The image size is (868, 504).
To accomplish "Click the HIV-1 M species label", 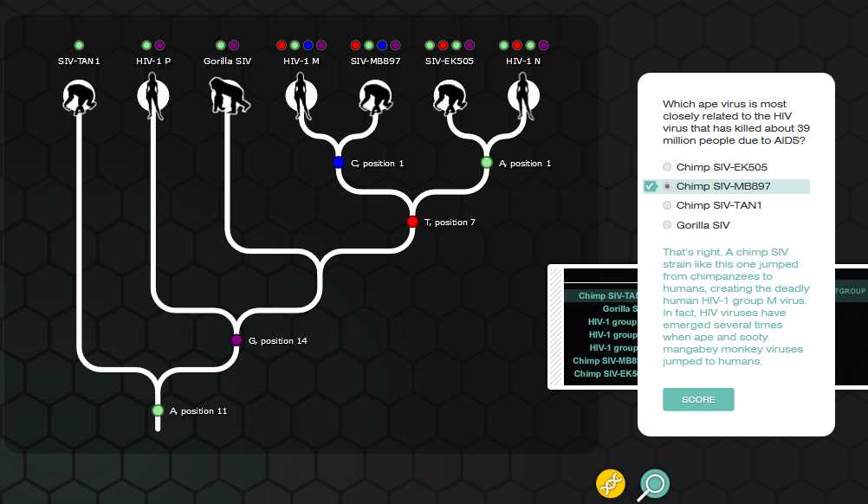I will pyautogui.click(x=301, y=61).
